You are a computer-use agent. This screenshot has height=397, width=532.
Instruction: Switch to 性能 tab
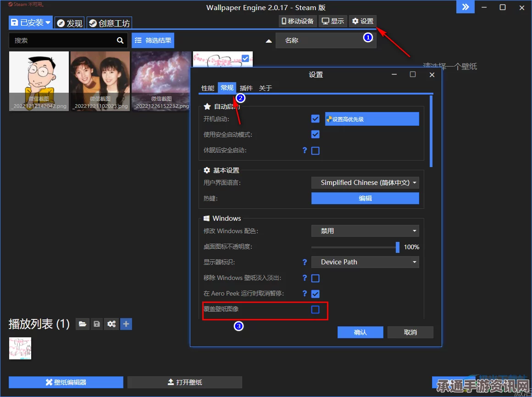[x=208, y=88]
